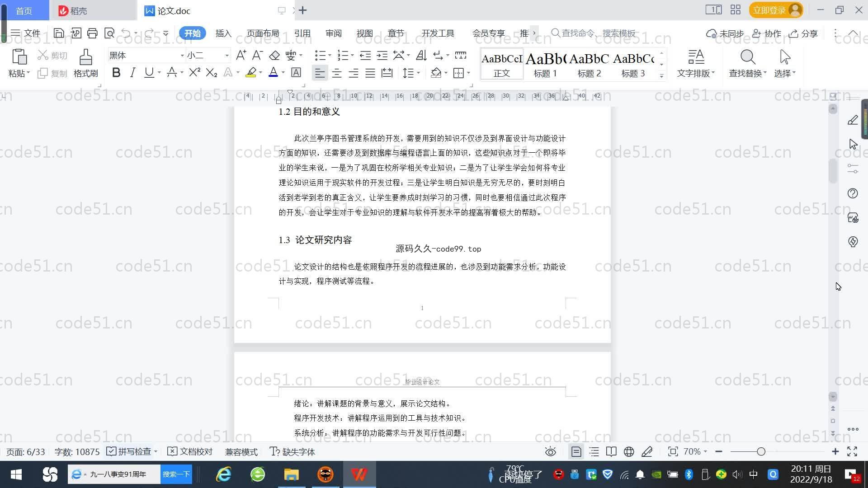The image size is (868, 488).
Task: Click the Decrease Indent icon
Action: (365, 55)
